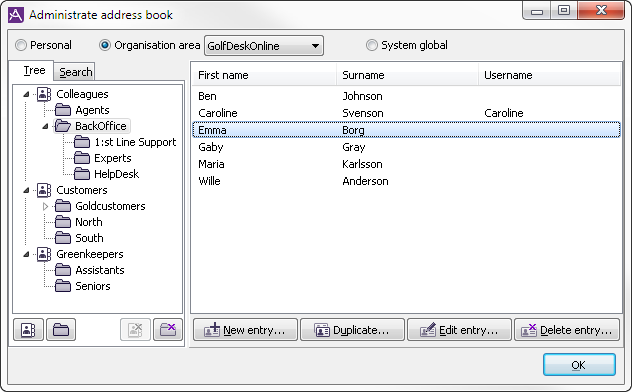Click the HelpDesk folder icon
This screenshot has height=392, width=632.
click(x=82, y=174)
